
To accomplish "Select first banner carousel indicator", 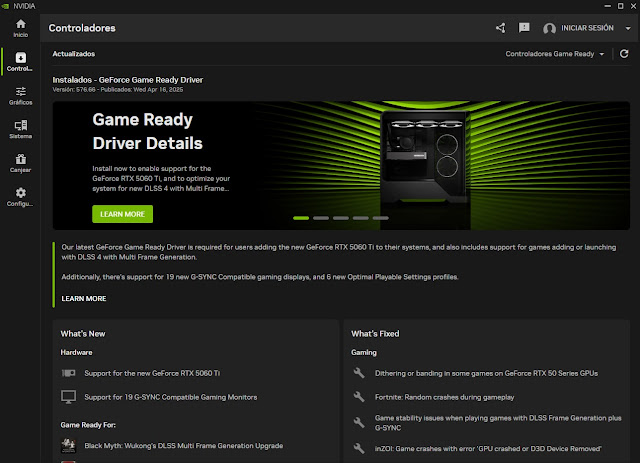I will pyautogui.click(x=301, y=218).
